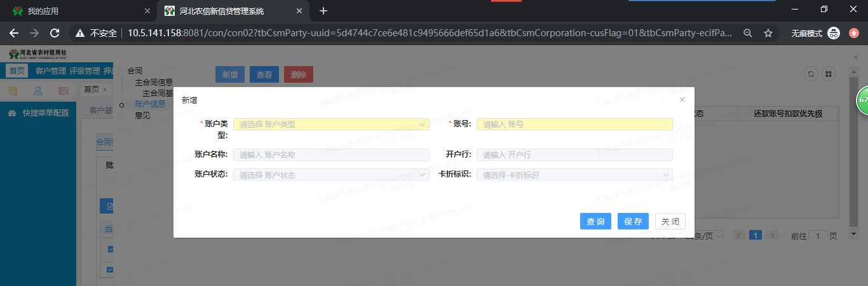This screenshot has width=868, height=286.
Task: Go to the previous page arrow
Action: [x=738, y=236]
